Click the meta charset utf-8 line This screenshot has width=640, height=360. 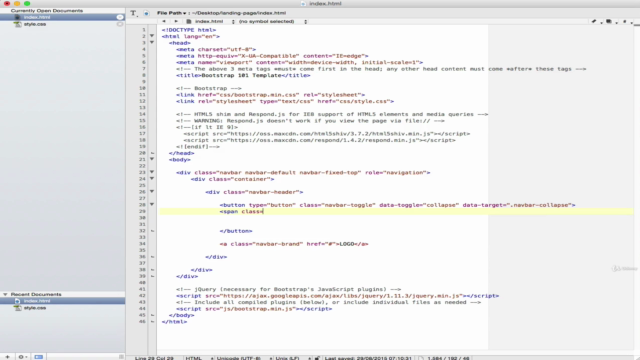[216, 49]
